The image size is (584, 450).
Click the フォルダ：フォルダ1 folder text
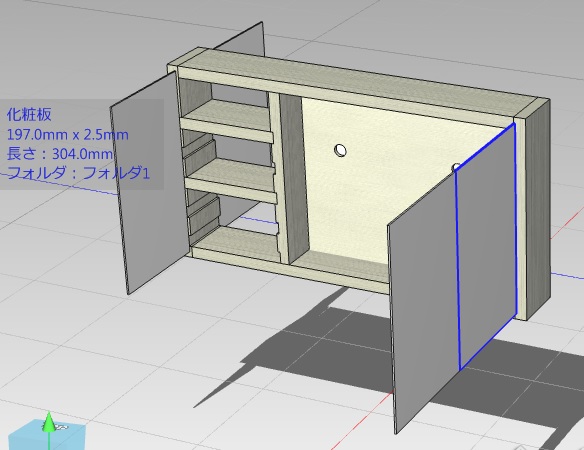[79, 173]
